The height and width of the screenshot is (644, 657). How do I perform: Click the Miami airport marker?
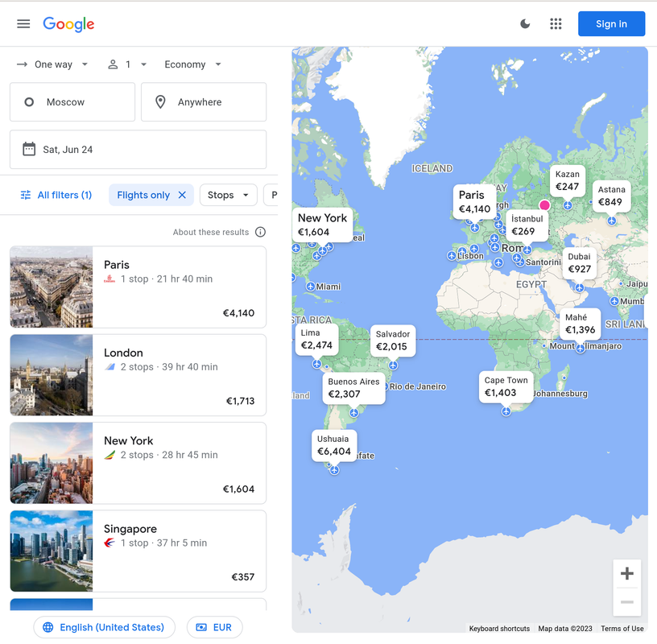point(311,287)
